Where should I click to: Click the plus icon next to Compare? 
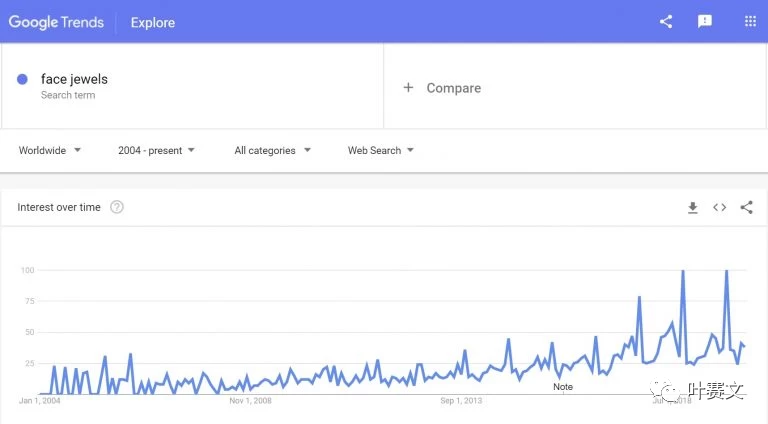tap(408, 88)
